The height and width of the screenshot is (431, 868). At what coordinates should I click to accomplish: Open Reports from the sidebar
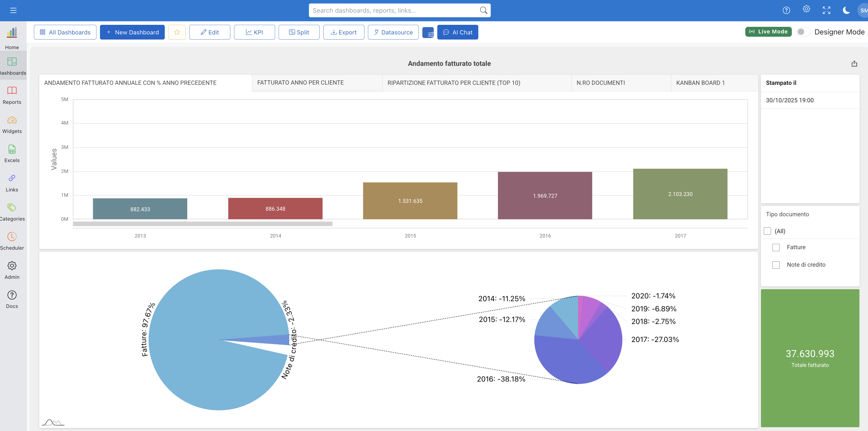pos(12,95)
